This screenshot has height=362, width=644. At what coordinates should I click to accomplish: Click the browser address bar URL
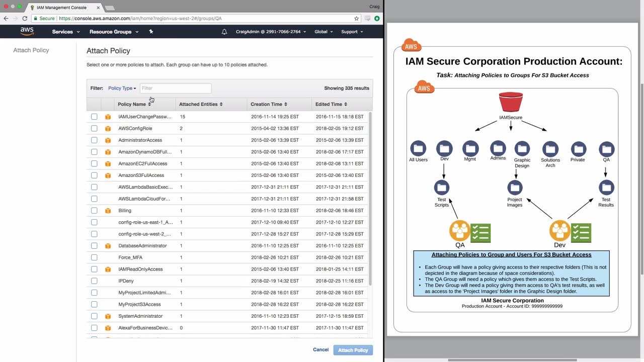[x=140, y=19]
